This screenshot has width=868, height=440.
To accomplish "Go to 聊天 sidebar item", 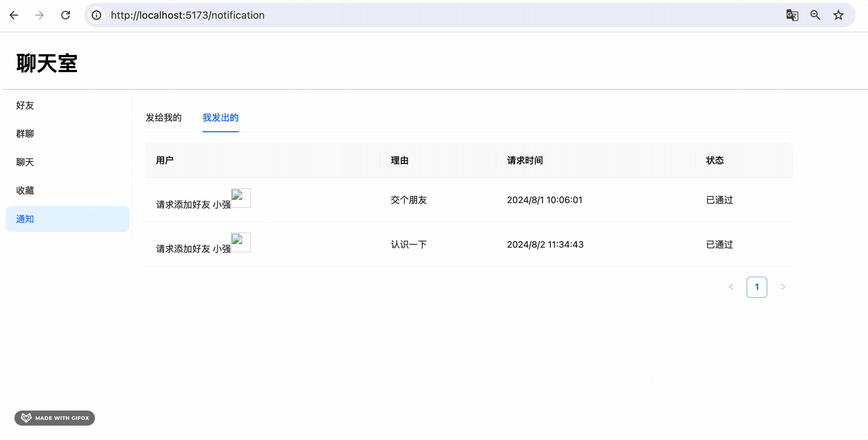I will point(25,162).
